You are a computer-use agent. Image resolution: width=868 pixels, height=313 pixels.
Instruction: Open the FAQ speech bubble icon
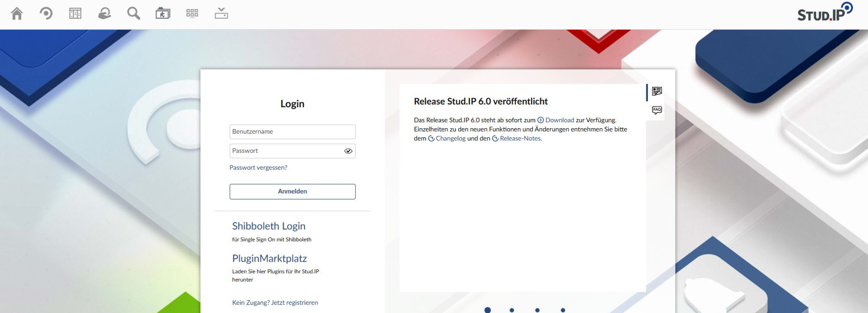[657, 110]
